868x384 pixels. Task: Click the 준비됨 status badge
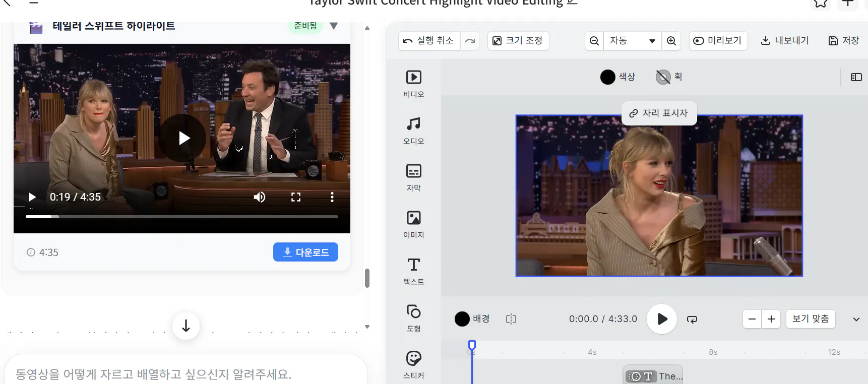click(305, 26)
